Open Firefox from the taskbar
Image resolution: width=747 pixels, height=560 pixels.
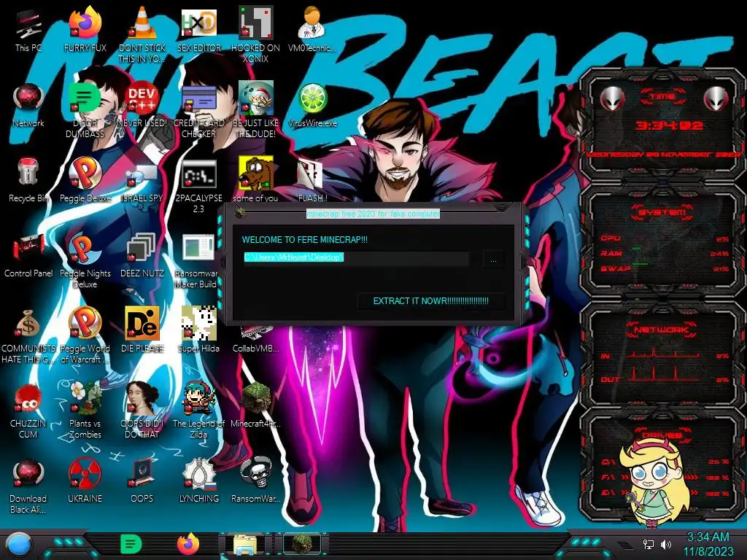point(187,545)
